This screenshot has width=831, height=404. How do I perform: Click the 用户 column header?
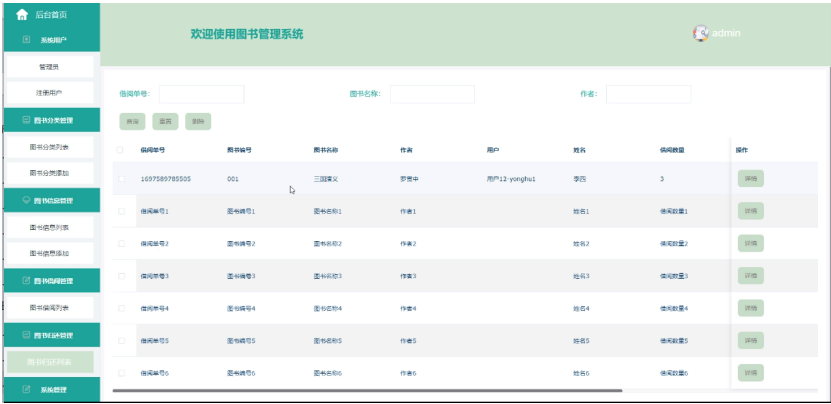tap(493, 150)
